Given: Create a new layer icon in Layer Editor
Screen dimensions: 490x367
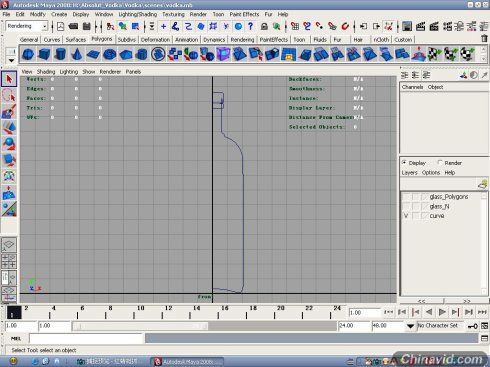Looking at the screenshot, I should pyautogui.click(x=483, y=184).
